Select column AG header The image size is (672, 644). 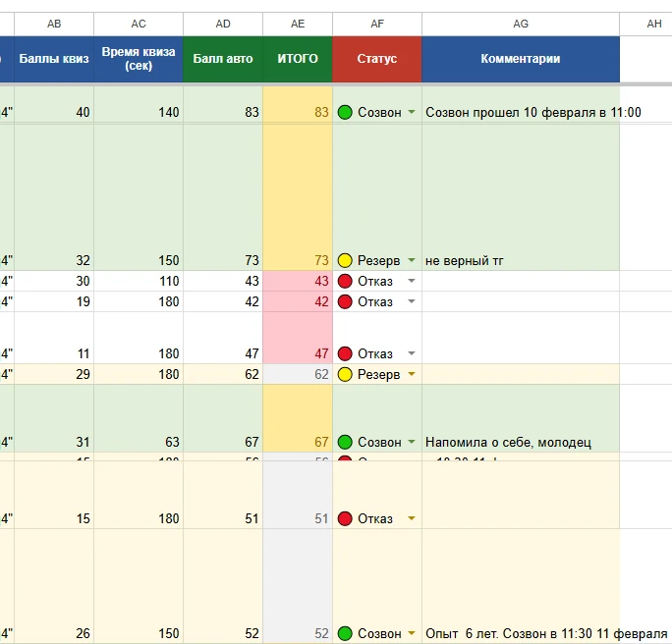pyautogui.click(x=521, y=24)
